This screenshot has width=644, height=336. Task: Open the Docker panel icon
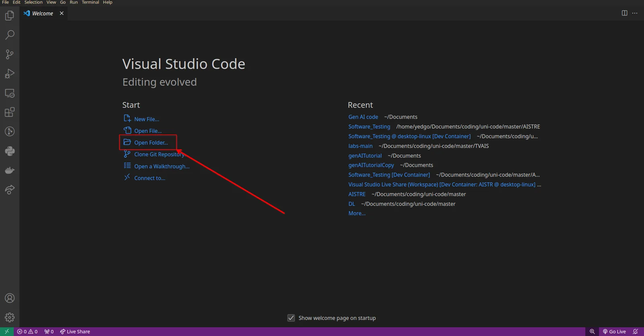(10, 170)
